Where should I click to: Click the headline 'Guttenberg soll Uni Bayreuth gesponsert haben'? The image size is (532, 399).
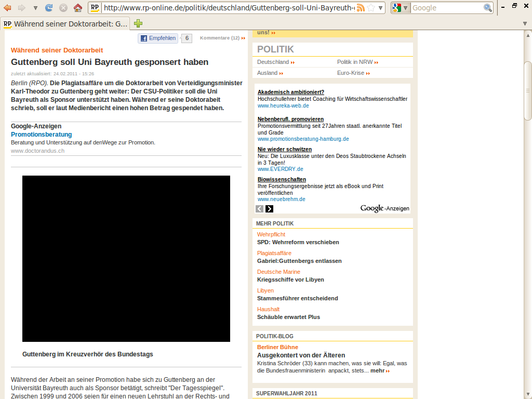click(110, 62)
